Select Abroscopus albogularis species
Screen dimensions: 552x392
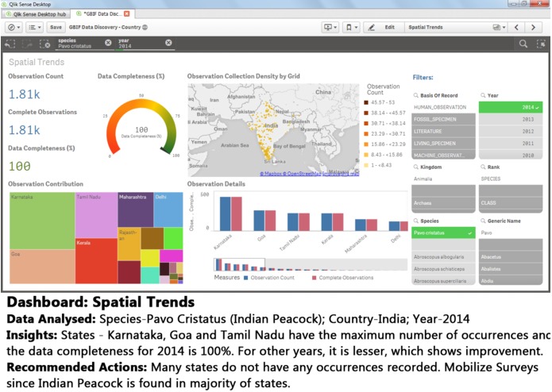pyautogui.click(x=443, y=256)
